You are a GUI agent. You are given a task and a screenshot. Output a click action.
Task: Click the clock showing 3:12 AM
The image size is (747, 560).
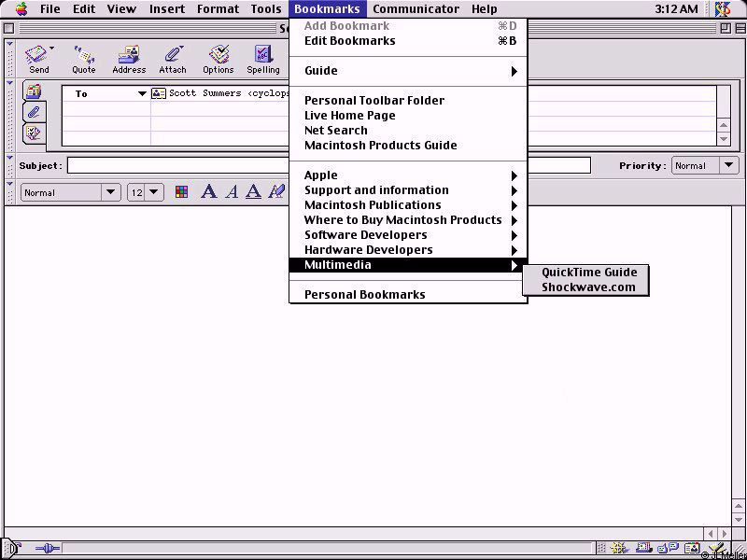675,8
